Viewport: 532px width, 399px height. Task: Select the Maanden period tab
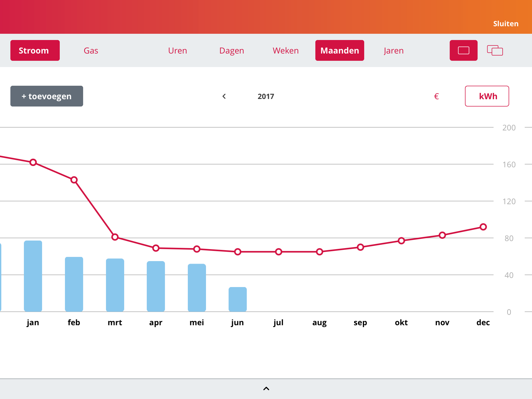[x=340, y=50]
